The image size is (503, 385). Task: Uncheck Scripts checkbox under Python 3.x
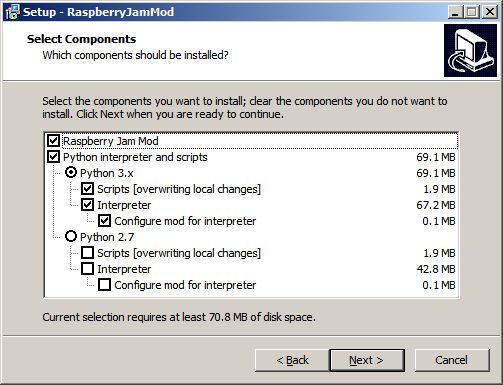pos(87,189)
